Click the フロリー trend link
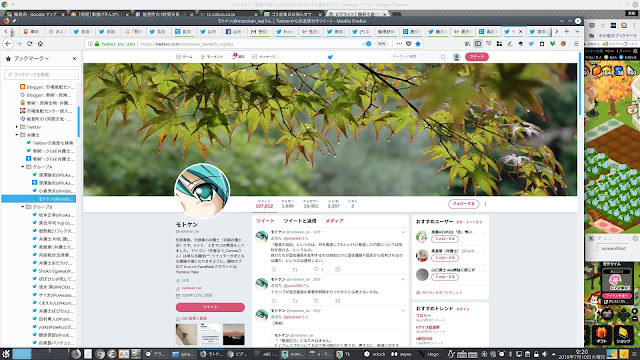The image size is (640, 360). tap(423, 316)
